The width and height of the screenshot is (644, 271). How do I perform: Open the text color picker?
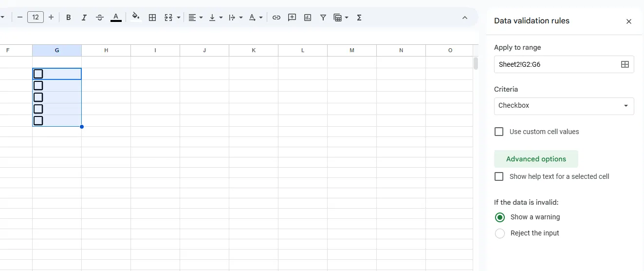(x=116, y=18)
